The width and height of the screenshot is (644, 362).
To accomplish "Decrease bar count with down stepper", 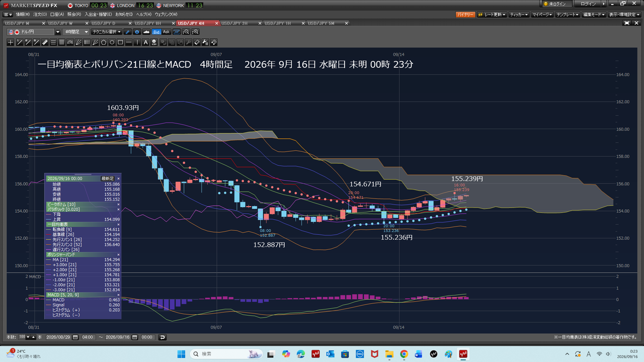I will tap(28, 337).
